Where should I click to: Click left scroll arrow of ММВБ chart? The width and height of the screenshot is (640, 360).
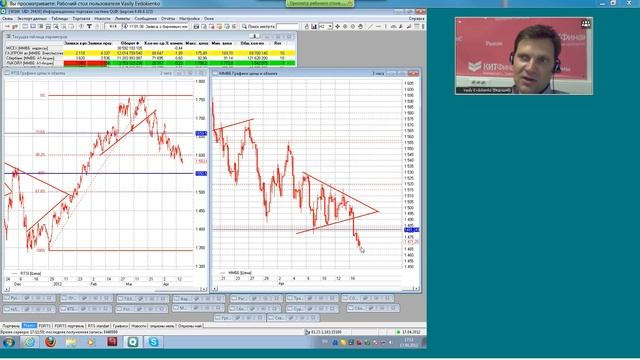tap(215, 289)
